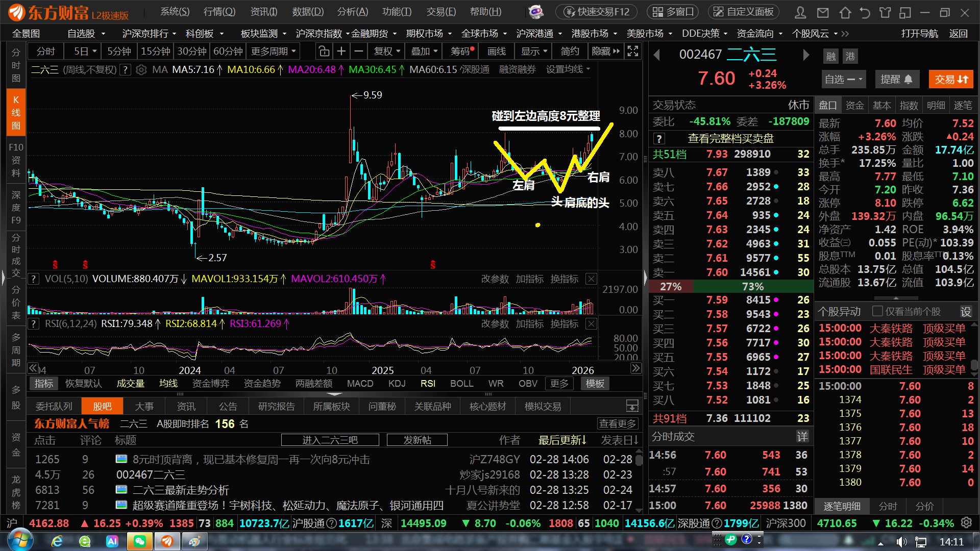This screenshot has width=980, height=551.
Task: Expand the 复权 dropdown
Action: (x=387, y=52)
